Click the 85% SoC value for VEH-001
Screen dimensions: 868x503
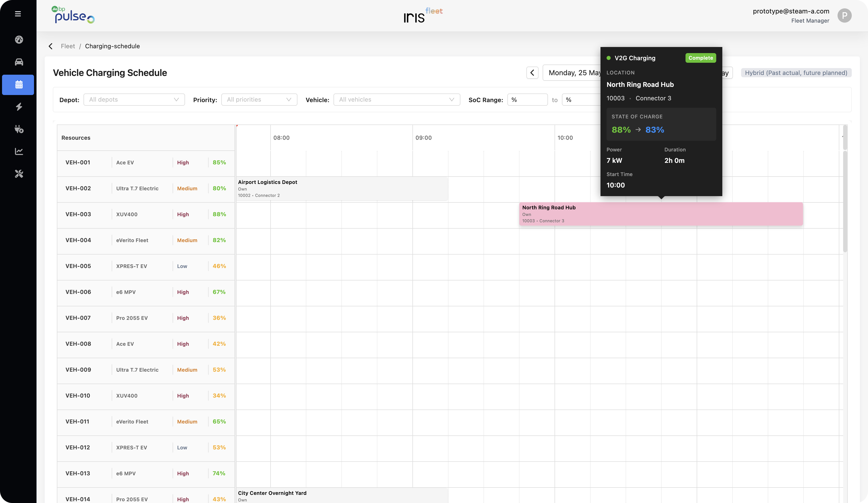[219, 162]
